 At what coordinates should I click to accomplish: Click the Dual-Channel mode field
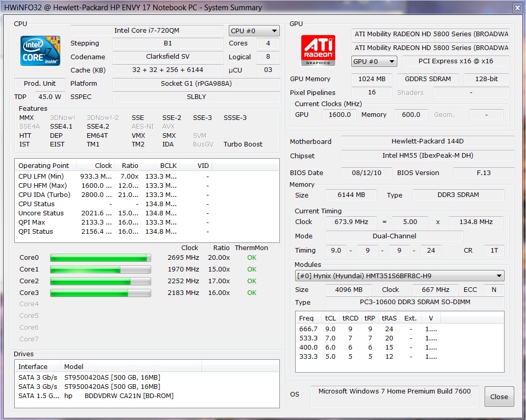(x=394, y=236)
